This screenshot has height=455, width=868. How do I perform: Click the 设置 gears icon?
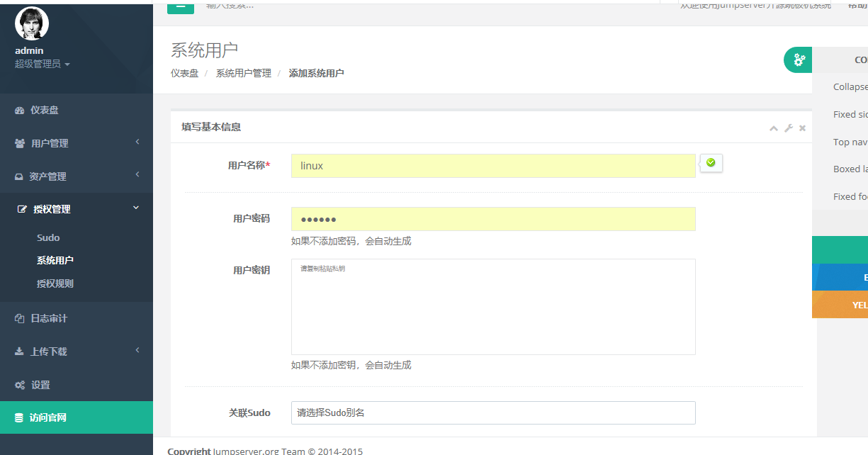tap(20, 385)
